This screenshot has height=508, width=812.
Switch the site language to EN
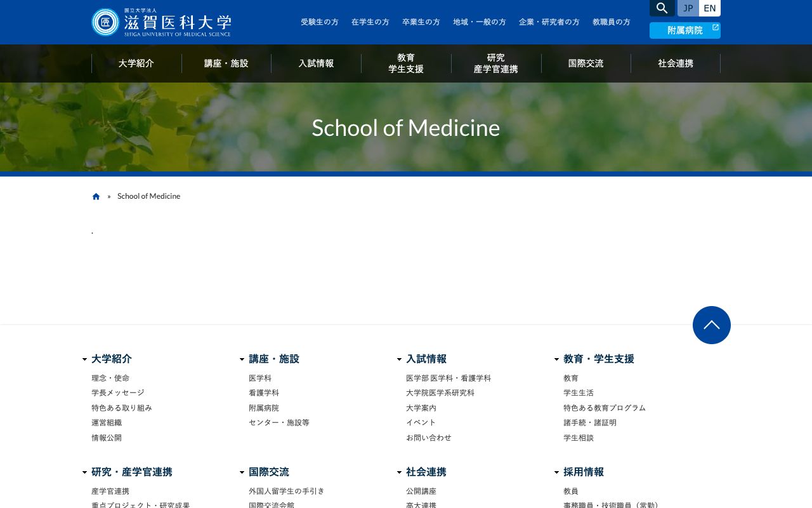(x=709, y=8)
